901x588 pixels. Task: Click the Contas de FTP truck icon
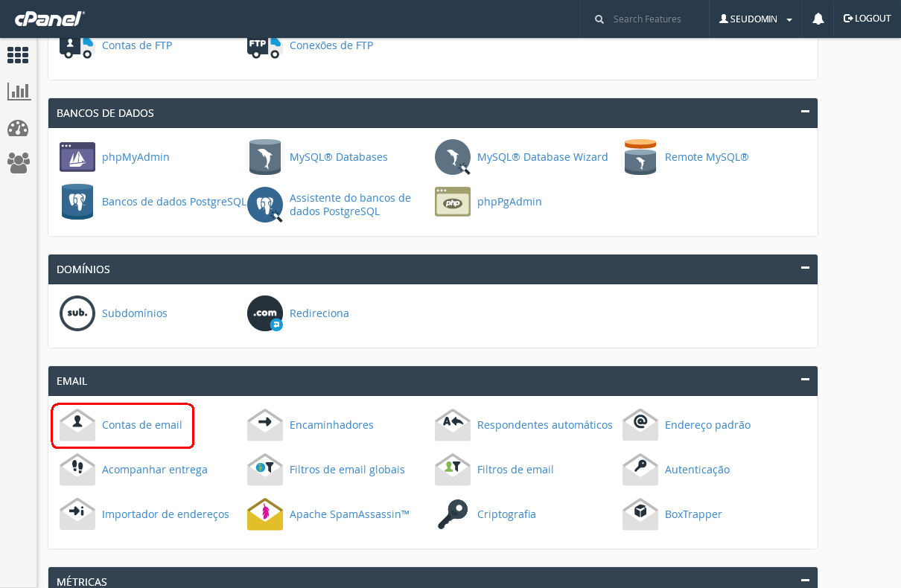[x=77, y=47]
